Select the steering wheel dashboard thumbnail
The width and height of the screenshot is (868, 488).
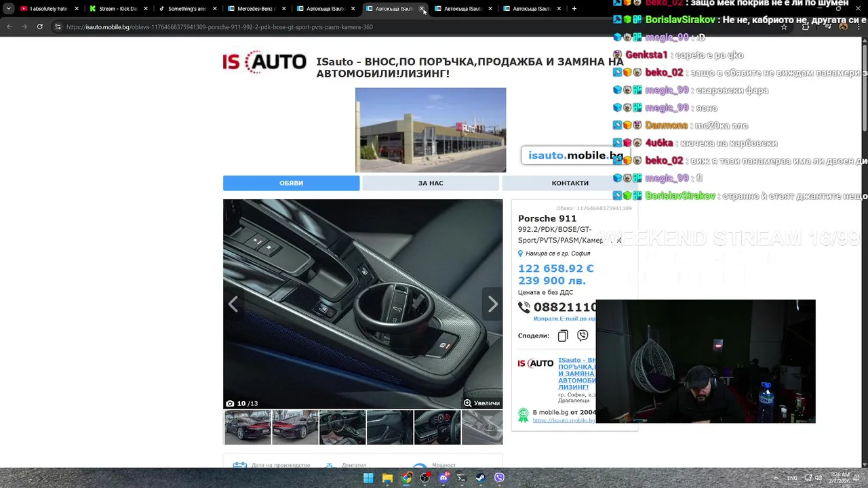[437, 427]
